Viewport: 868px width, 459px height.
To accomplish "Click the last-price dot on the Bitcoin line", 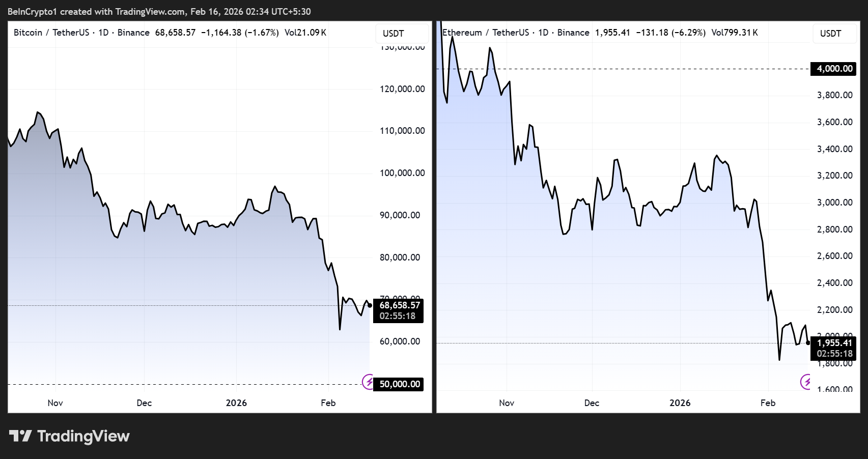I will 370,305.
